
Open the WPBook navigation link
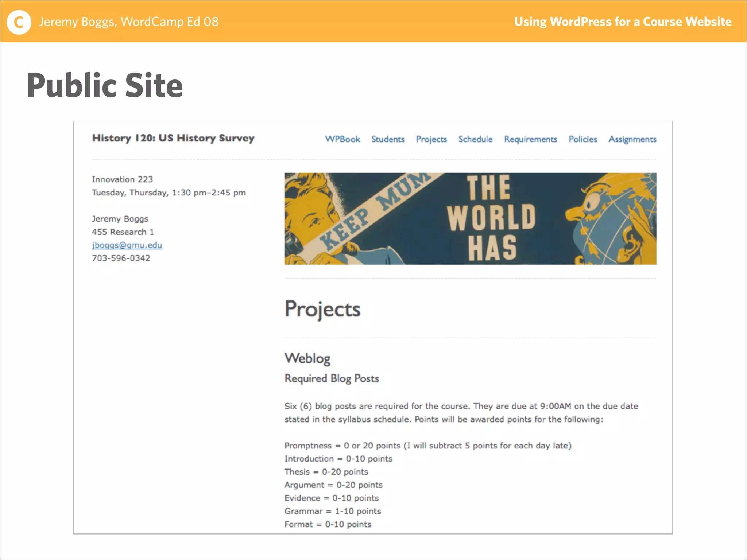coord(342,139)
